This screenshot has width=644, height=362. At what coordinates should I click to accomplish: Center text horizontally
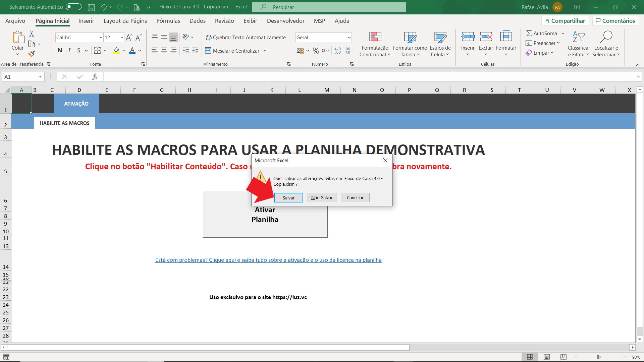click(x=164, y=51)
